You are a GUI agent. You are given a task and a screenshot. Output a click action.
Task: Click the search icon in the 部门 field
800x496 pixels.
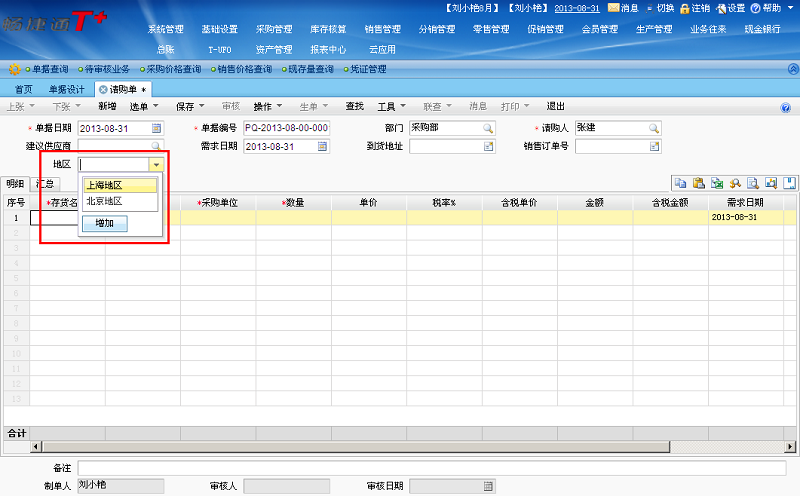(x=488, y=128)
